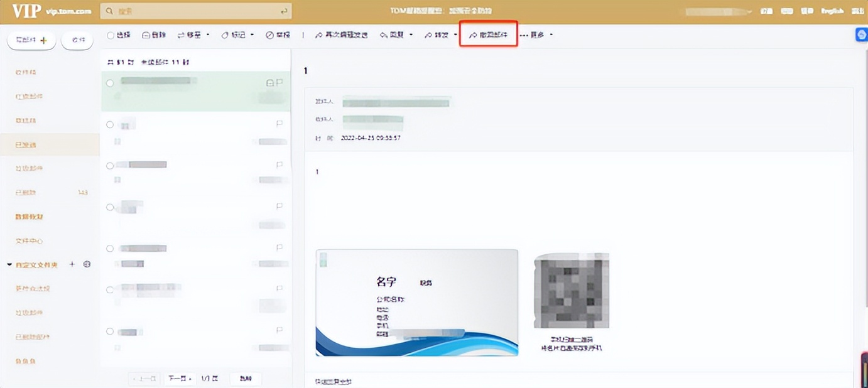Open the gear icon beside the custom folders section
Image resolution: width=868 pixels, height=388 pixels.
(x=87, y=264)
